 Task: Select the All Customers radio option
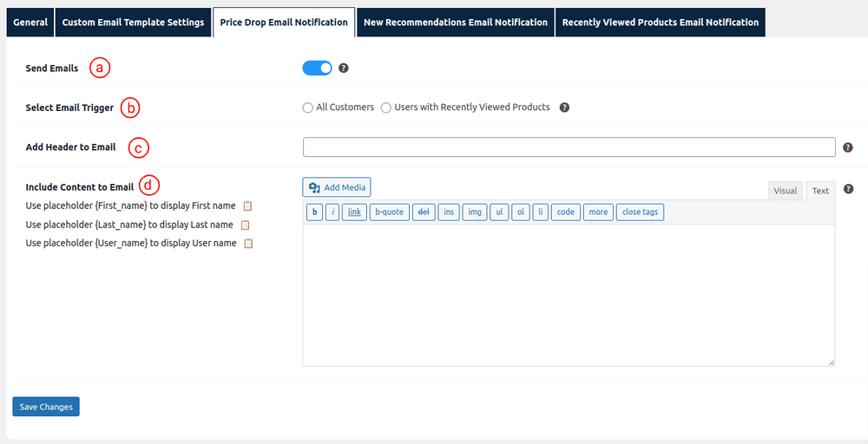click(307, 108)
